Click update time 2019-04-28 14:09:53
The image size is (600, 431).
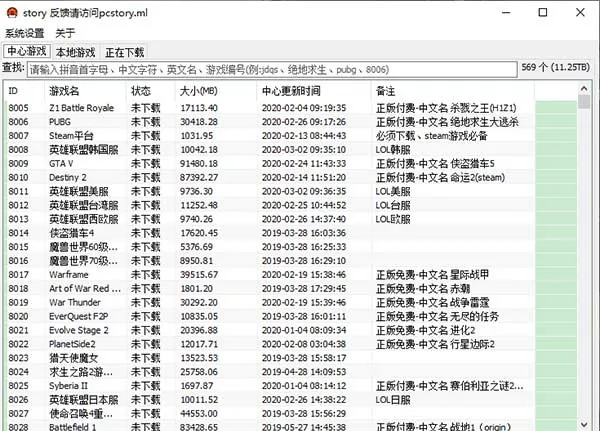coord(304,372)
